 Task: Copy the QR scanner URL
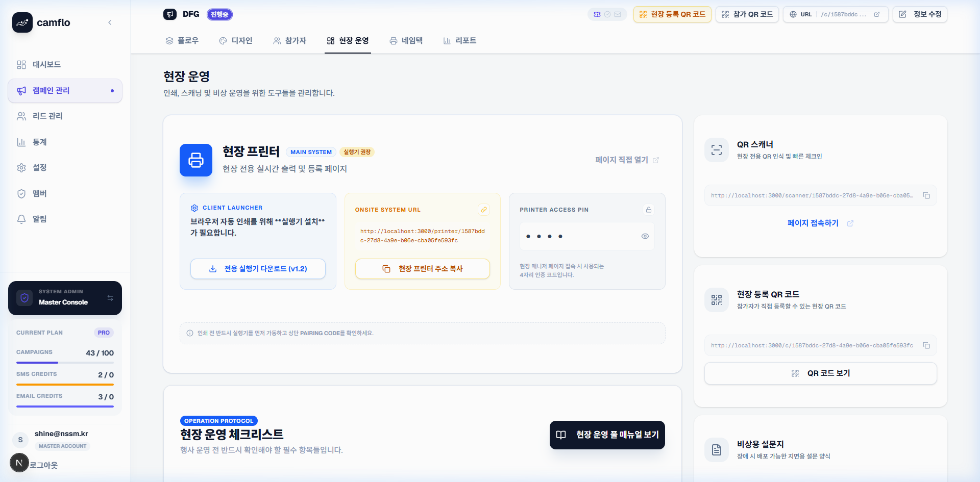click(926, 196)
